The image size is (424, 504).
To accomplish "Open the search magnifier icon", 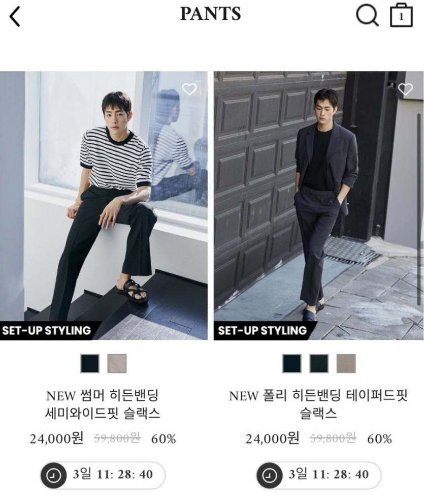I will (367, 15).
